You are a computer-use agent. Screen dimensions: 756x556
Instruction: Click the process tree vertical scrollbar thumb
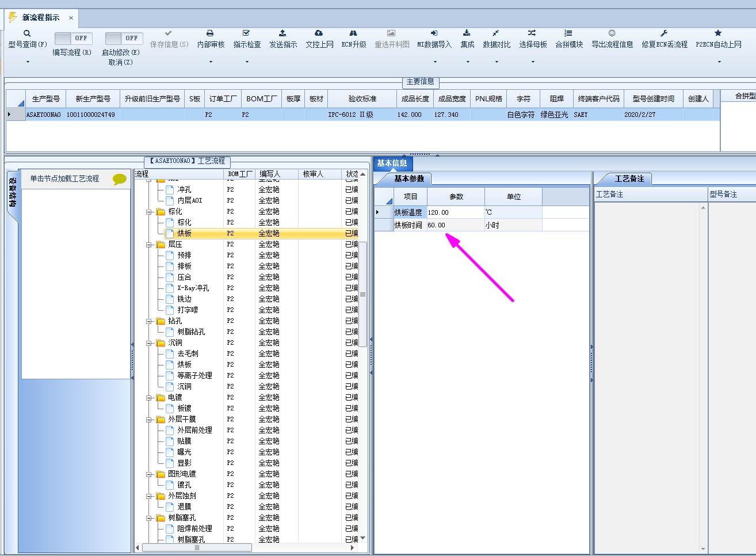pyautogui.click(x=362, y=295)
